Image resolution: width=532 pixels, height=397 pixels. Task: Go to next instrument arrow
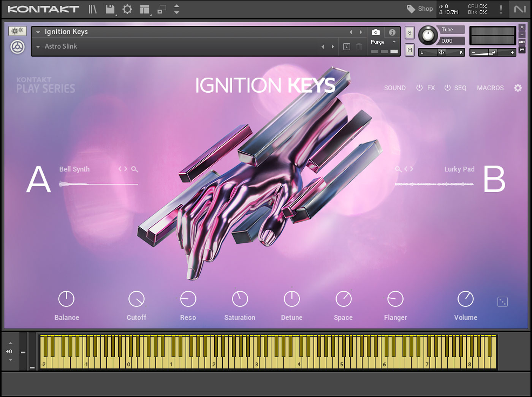point(361,32)
